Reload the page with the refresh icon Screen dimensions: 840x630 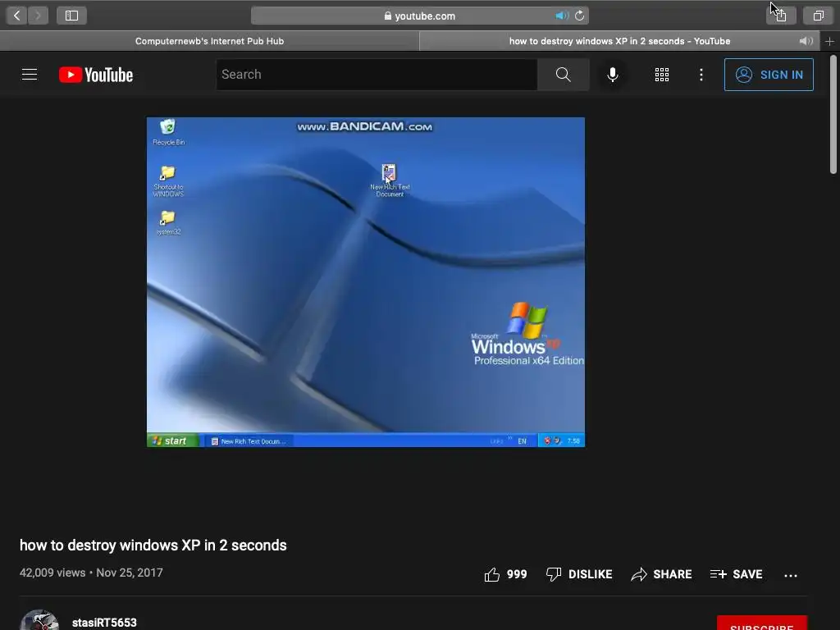click(x=580, y=16)
